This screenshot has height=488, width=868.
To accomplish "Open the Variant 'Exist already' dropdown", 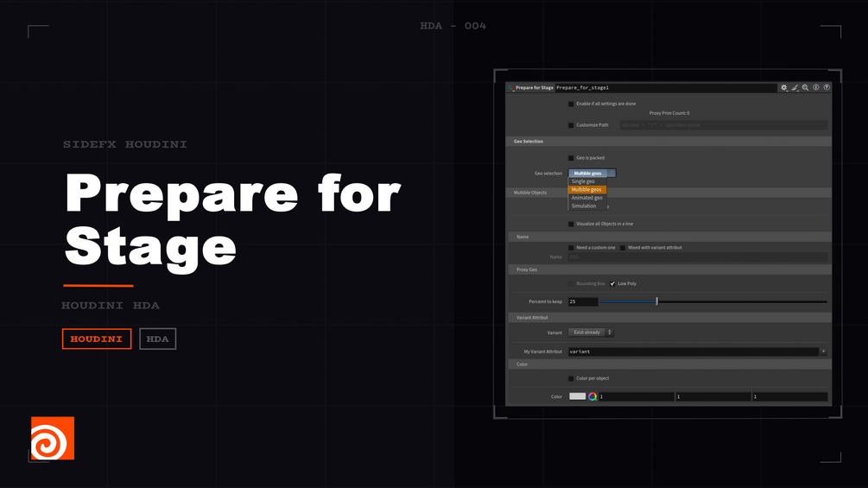I will pos(591,333).
